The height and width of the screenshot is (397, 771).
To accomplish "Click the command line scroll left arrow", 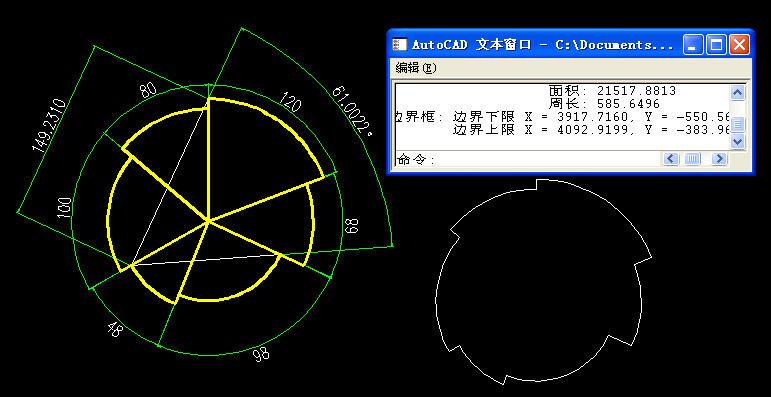I will pyautogui.click(x=671, y=158).
